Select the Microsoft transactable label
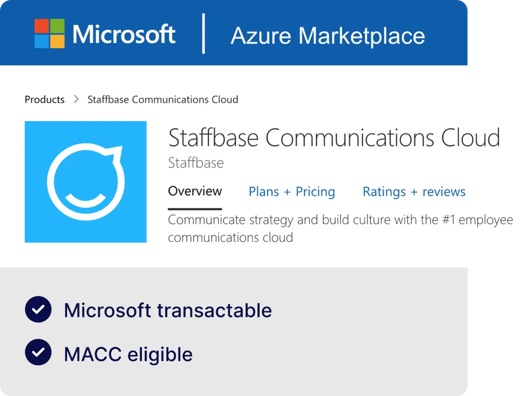Viewport: 532px width, 396px height. [x=168, y=310]
